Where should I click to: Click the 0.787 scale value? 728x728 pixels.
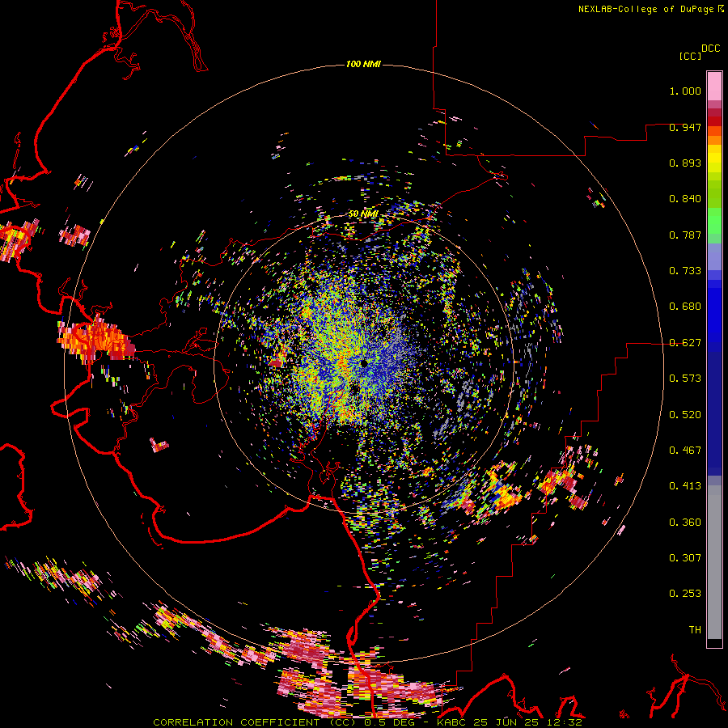coord(685,235)
